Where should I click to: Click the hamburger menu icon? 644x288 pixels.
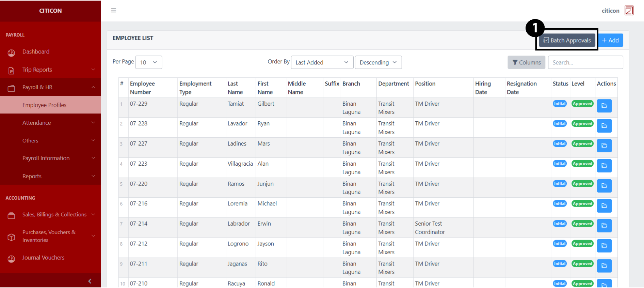(x=113, y=10)
